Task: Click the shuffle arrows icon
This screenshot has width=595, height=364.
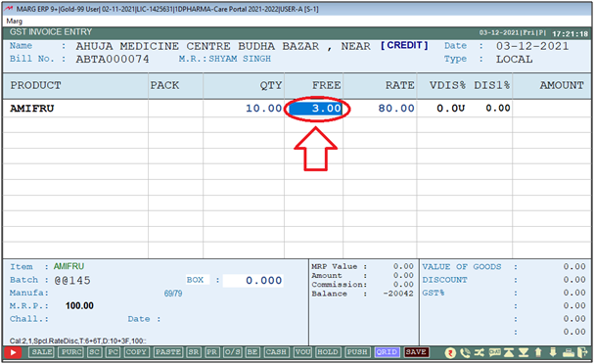Action: point(480,352)
